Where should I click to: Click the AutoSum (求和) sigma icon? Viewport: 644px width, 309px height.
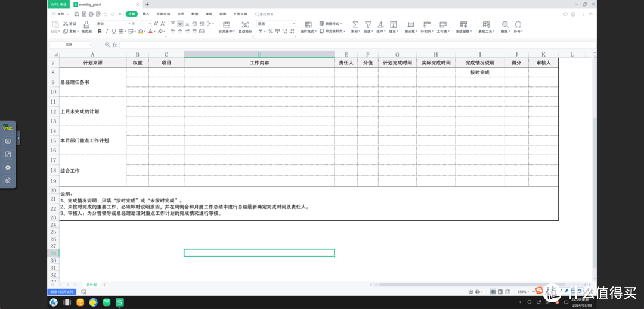click(x=355, y=25)
